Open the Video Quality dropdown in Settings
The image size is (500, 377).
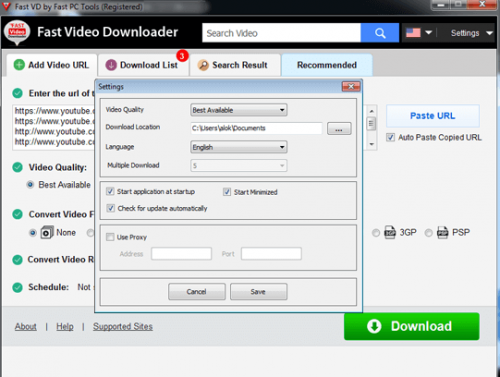(239, 110)
